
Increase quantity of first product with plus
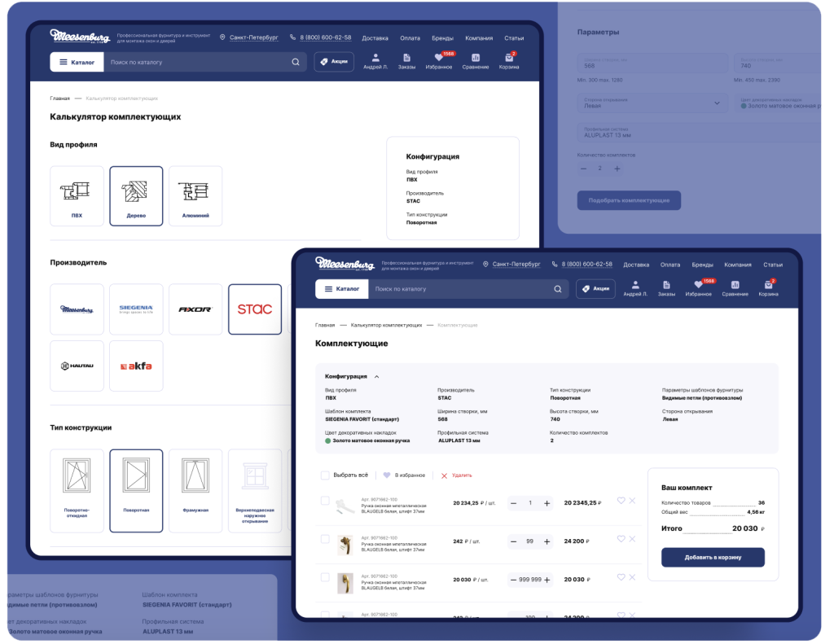[x=546, y=503]
